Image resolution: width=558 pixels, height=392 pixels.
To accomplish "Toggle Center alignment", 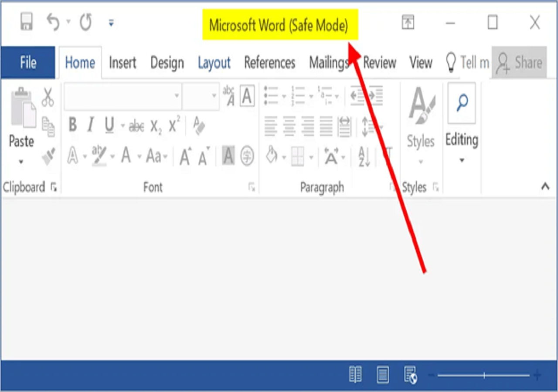I will 289,126.
